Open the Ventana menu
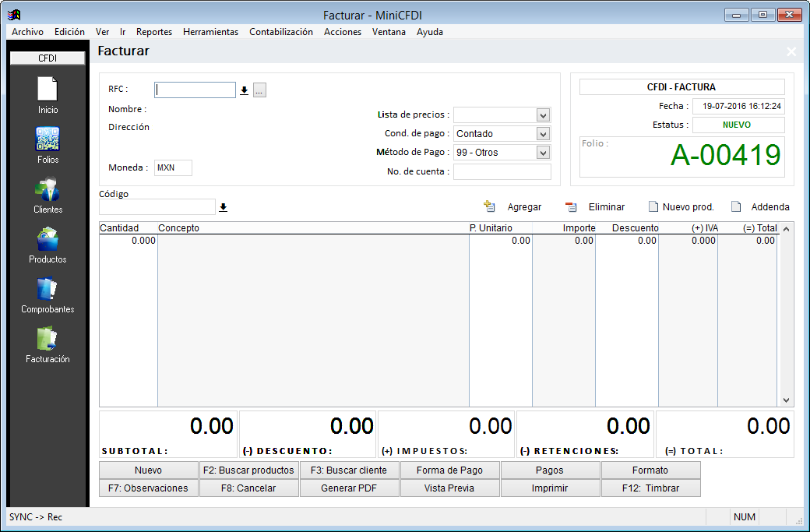The height and width of the screenshot is (532, 810). [x=389, y=32]
